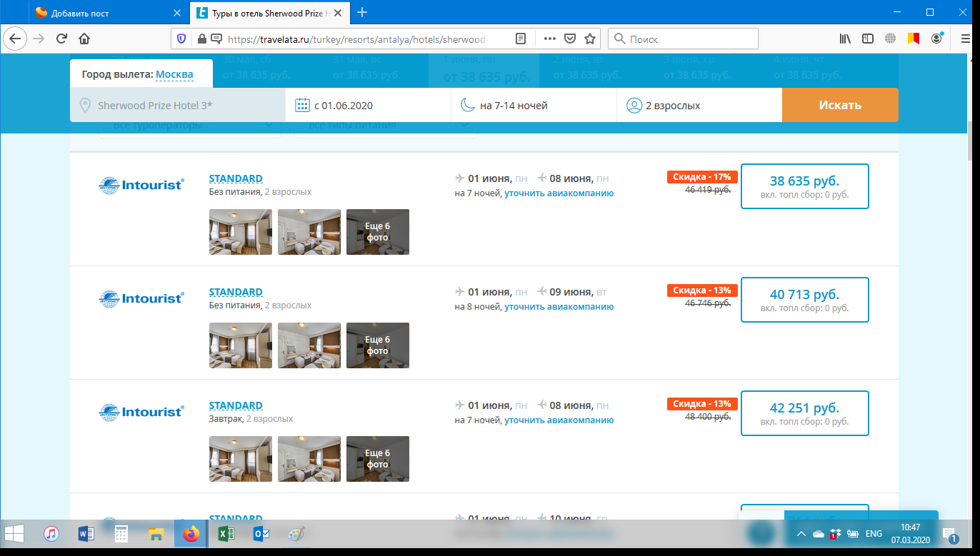Click 'уточнить авиакомпанию' in the 08 июня no-meal tour
Image resolution: width=980 pixels, height=556 pixels.
[559, 193]
